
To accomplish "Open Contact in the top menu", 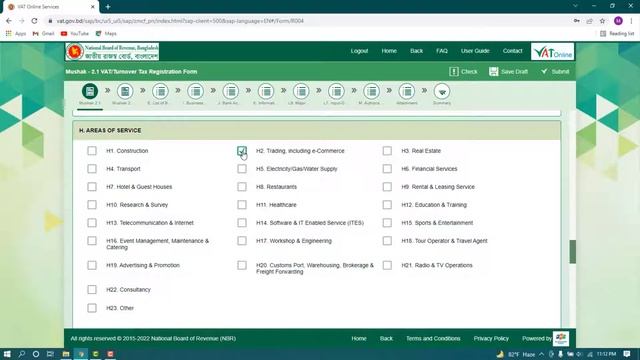I will [512, 51].
